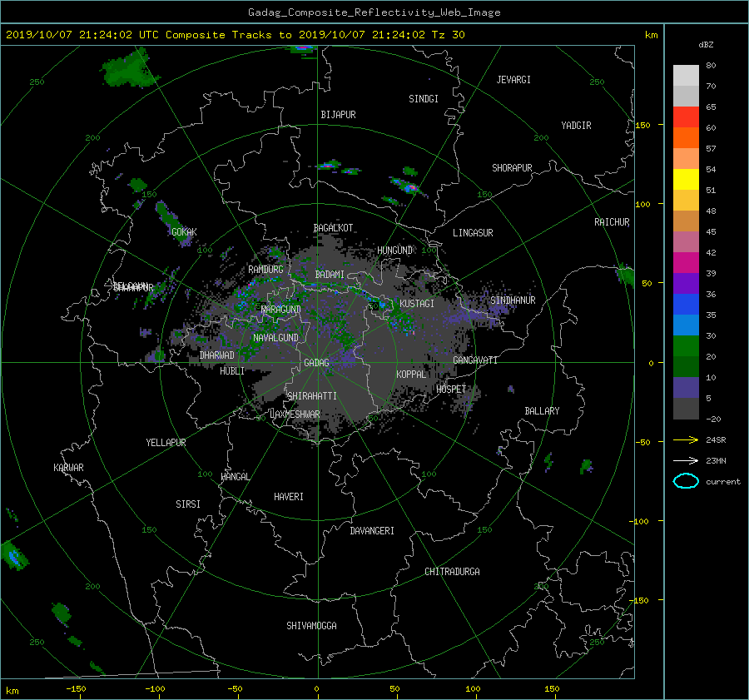
Task: Select the YADGIR label
Action: (x=576, y=126)
